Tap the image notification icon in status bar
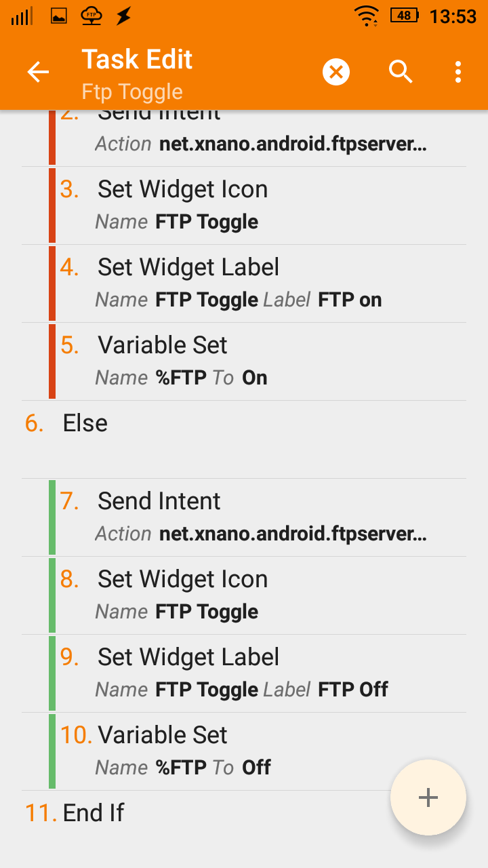 coord(59,16)
